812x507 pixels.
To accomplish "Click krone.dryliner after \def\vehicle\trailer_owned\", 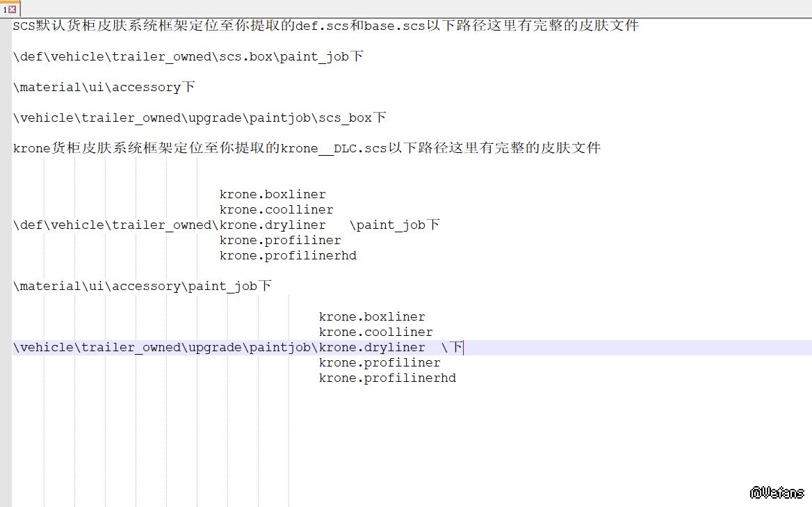I will coord(273,225).
